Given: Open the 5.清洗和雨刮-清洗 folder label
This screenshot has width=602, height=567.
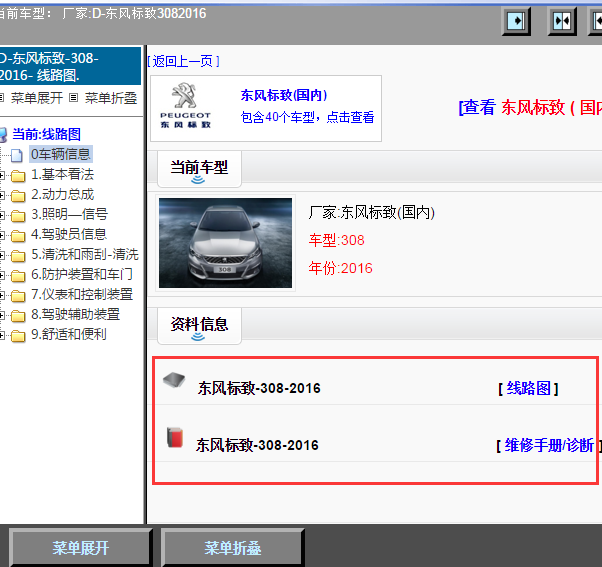Looking at the screenshot, I should coord(85,255).
